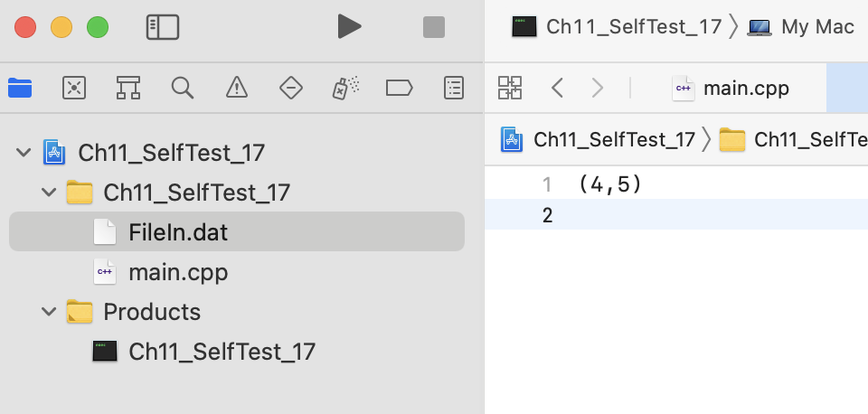This screenshot has width=868, height=414.
Task: Show the Issue navigator warning icon
Action: 237,88
